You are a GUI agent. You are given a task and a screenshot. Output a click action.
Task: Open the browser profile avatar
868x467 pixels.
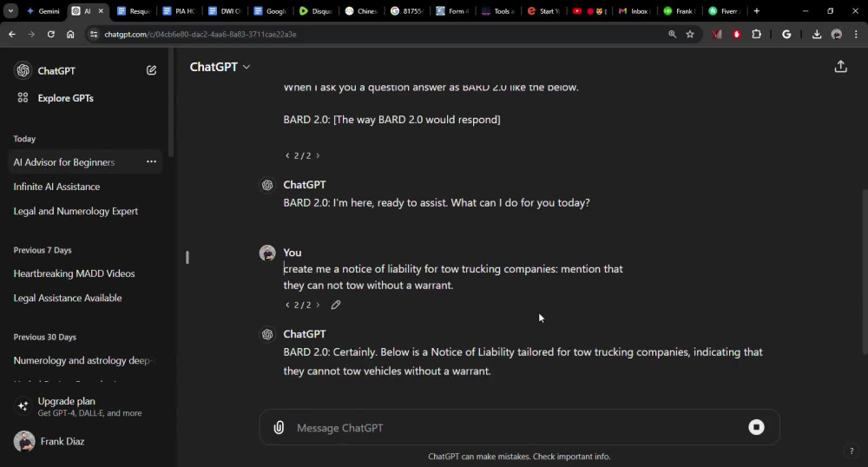click(x=837, y=35)
